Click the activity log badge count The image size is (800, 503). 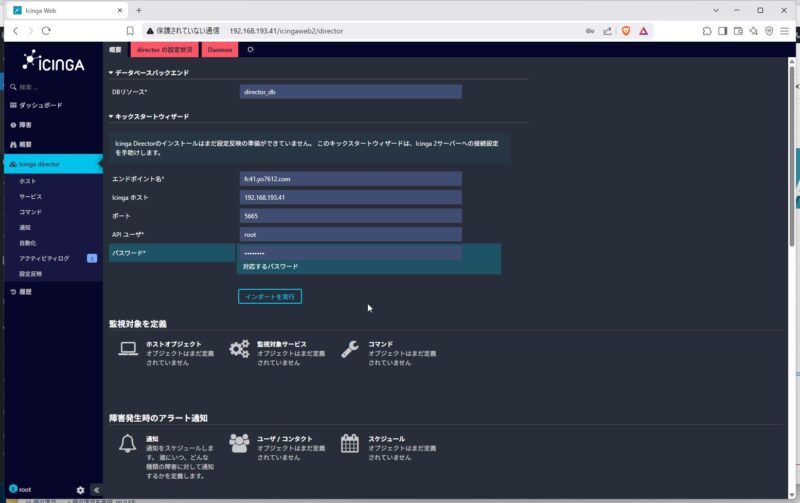click(x=92, y=259)
